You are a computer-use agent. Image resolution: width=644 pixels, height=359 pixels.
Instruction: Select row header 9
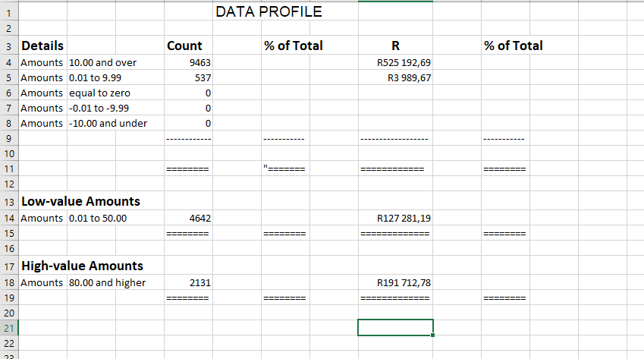click(8, 138)
